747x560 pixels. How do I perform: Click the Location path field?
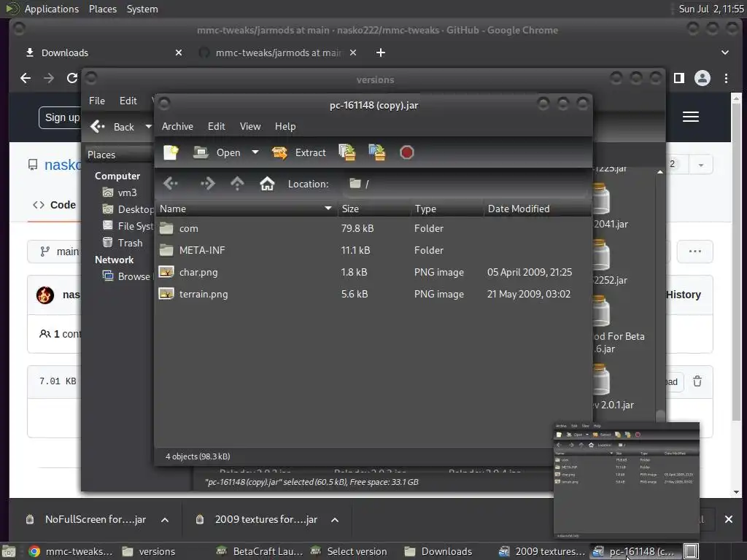467,184
